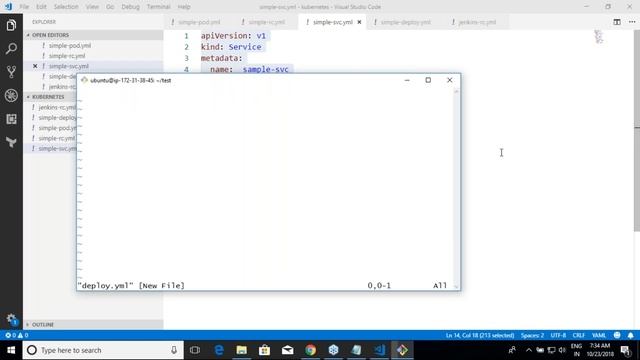Image resolution: width=640 pixels, height=360 pixels.
Task: Change end of line sequence CRLF
Action: (x=578, y=335)
